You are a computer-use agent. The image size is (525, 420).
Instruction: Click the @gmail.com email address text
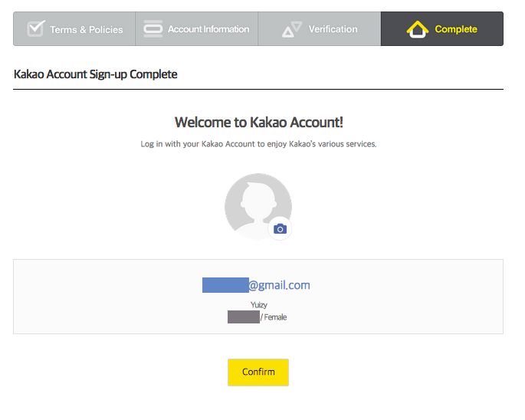point(279,285)
